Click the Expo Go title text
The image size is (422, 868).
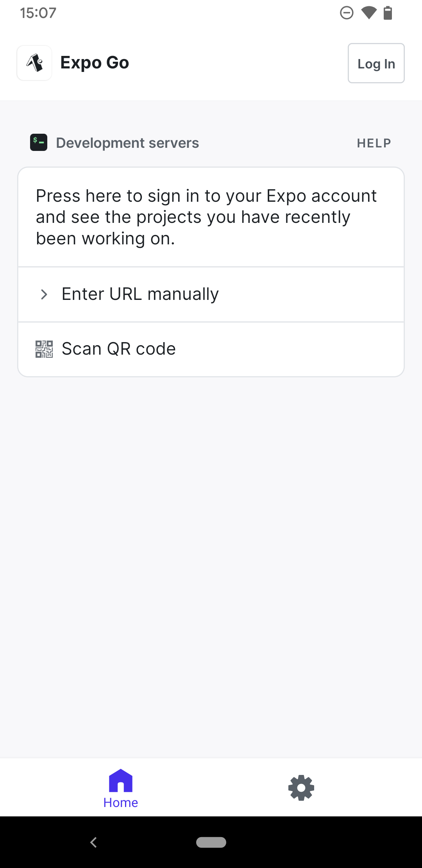tap(95, 63)
